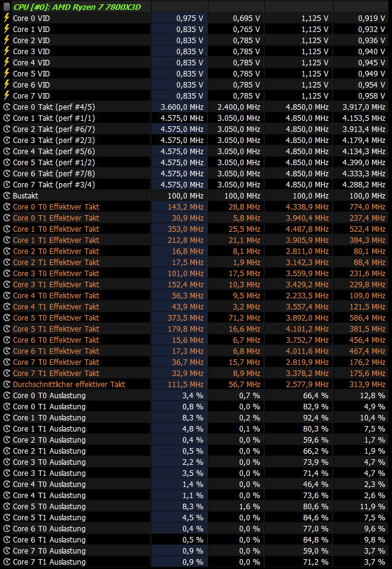Select Durchschnittlicher effektiver Takt label
This screenshot has height=569, width=392.
69,384
